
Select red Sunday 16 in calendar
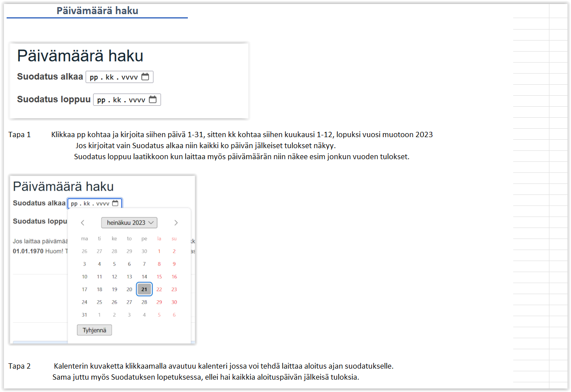pos(174,277)
